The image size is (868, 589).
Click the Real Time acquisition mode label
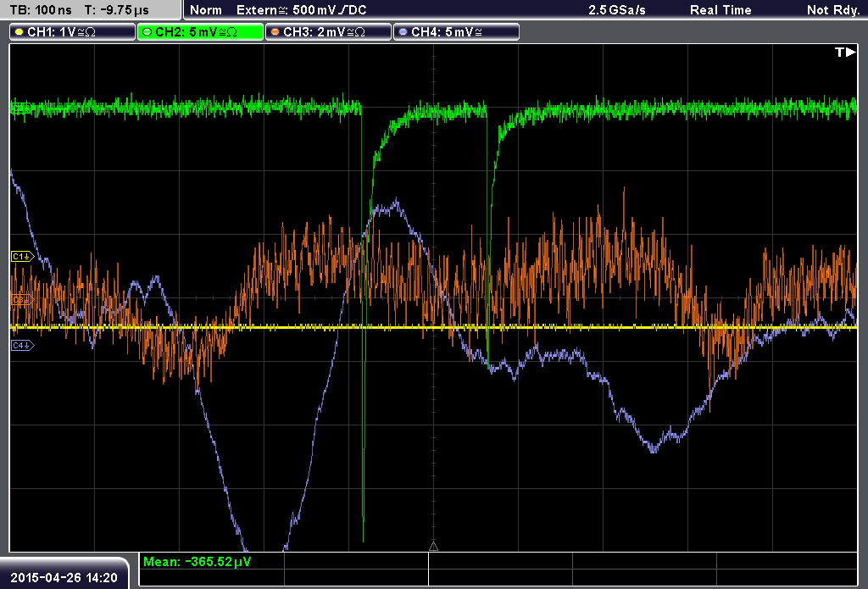(721, 10)
